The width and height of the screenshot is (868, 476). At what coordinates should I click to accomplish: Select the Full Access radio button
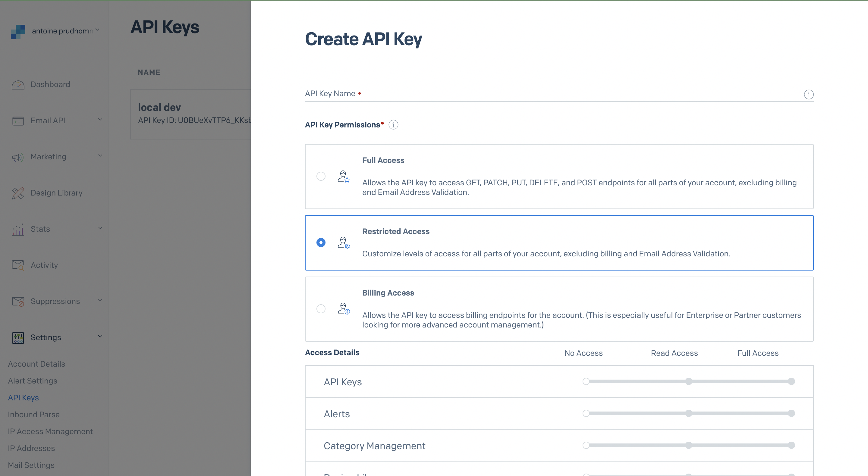pos(321,176)
